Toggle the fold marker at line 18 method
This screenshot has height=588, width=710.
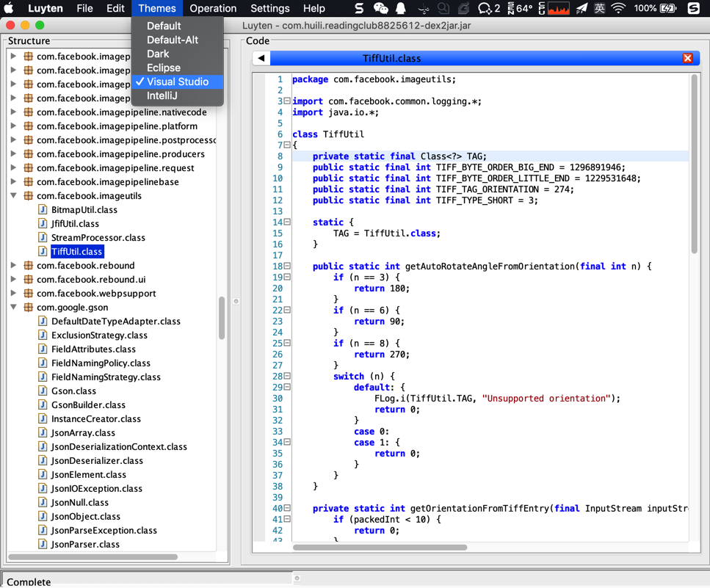coord(287,266)
